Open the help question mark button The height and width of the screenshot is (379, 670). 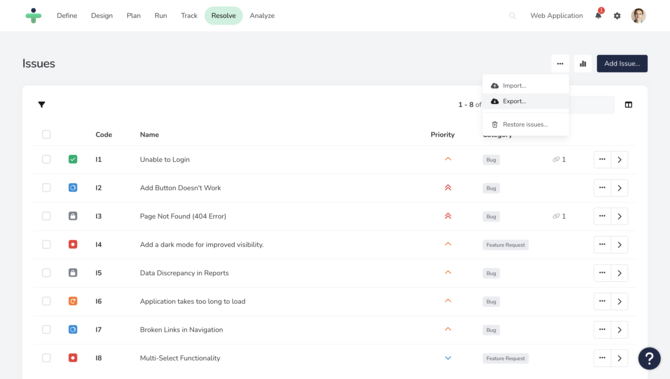[x=649, y=358]
